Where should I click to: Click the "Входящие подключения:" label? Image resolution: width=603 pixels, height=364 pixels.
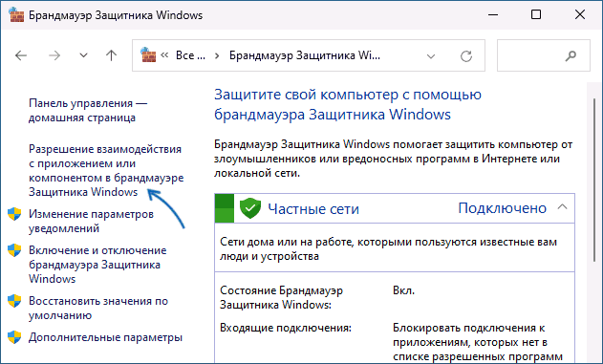coord(286,328)
